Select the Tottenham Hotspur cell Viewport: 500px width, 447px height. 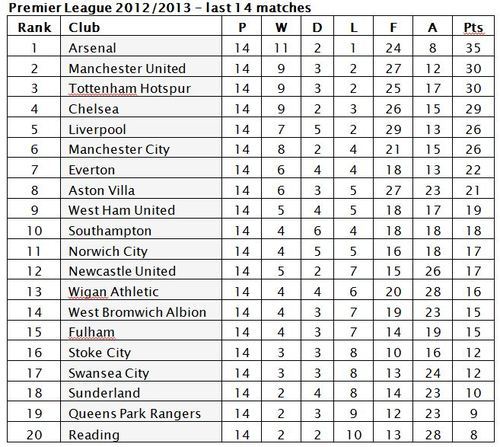141,87
